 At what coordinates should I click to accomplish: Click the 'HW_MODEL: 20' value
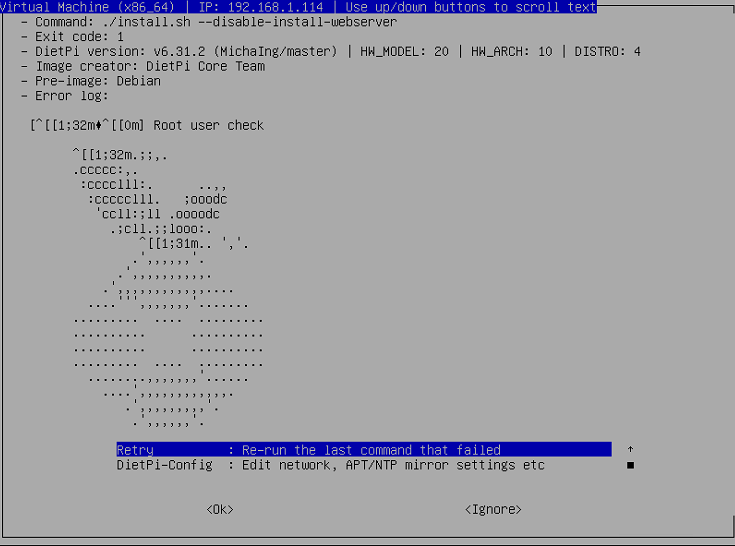404,52
